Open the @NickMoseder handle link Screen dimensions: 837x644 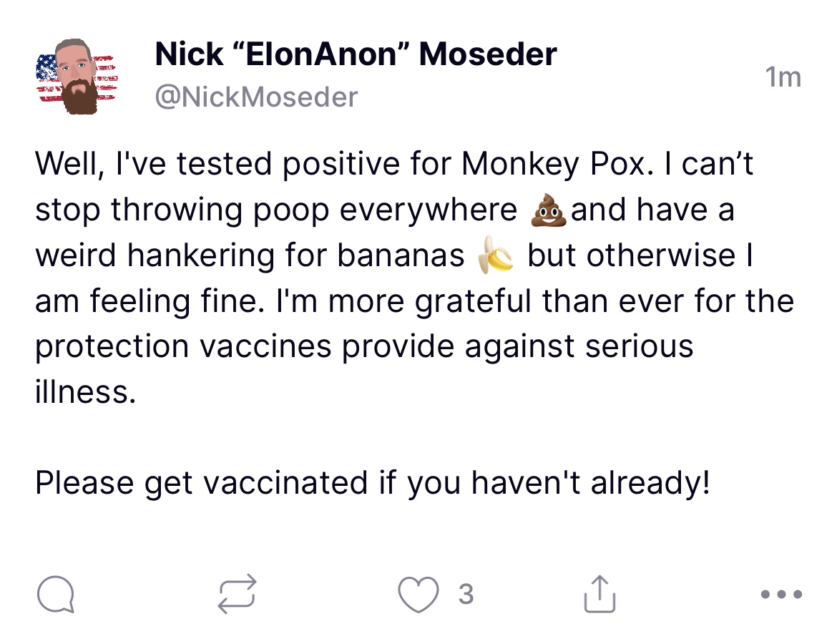point(256,97)
